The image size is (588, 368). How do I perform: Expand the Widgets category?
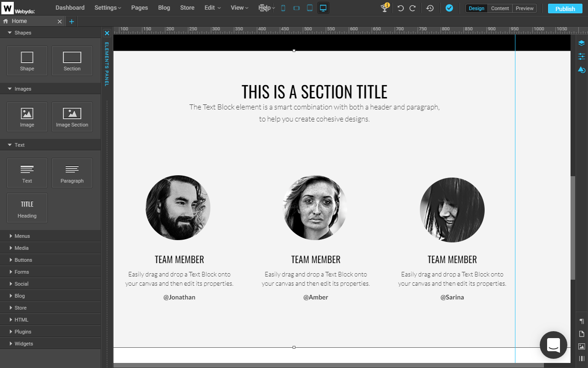click(51, 344)
